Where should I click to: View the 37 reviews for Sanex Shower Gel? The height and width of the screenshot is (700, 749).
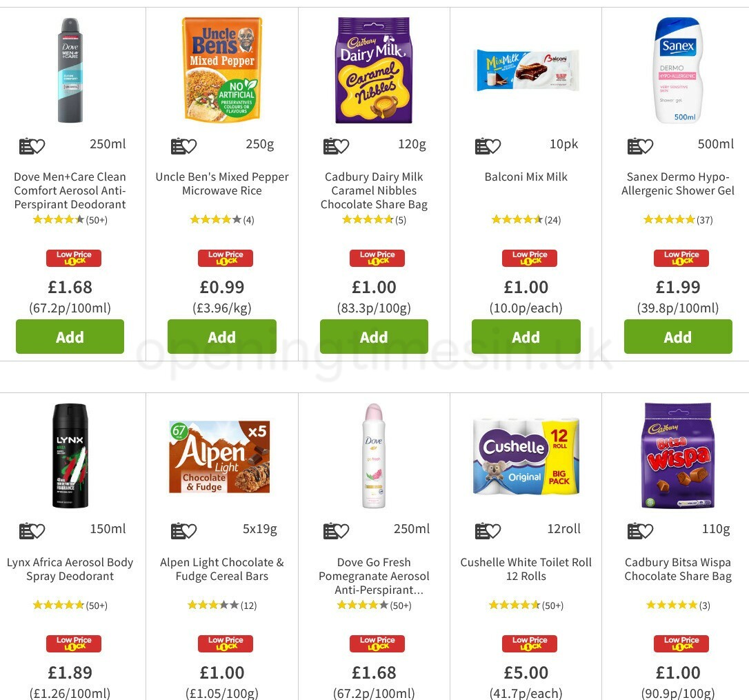click(x=678, y=219)
